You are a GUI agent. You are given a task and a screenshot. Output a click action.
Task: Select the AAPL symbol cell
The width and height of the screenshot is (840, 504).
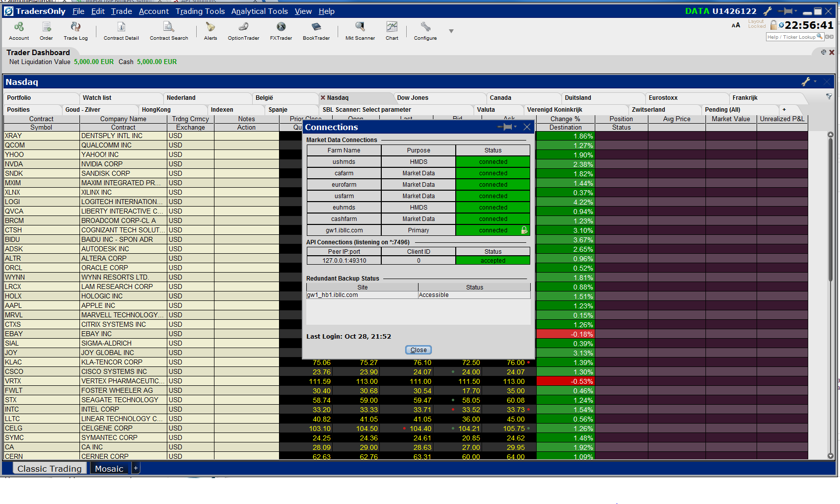[x=42, y=305]
